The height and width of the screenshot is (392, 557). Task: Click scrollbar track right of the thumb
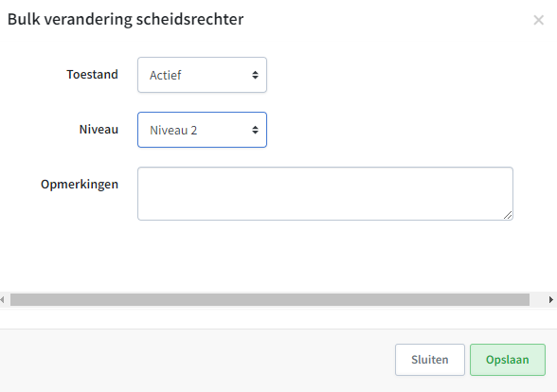coord(538,299)
